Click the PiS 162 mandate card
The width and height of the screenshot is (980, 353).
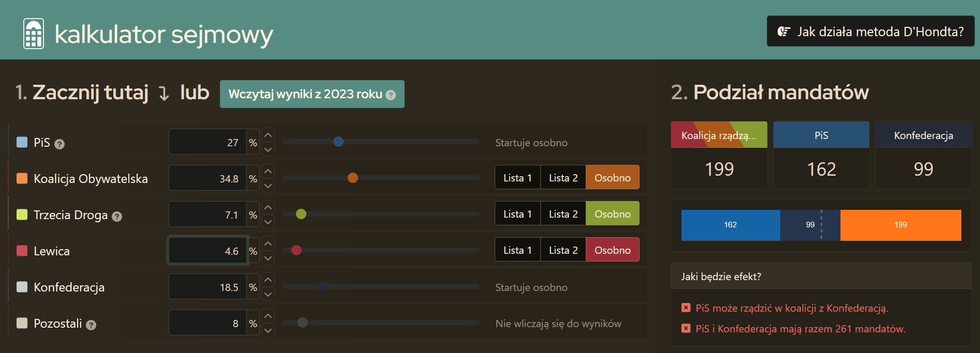coord(821,155)
